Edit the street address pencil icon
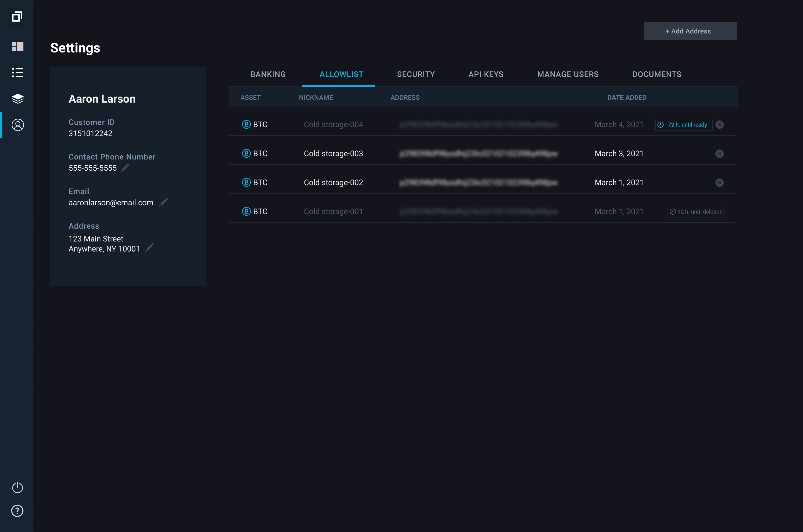 pyautogui.click(x=150, y=248)
